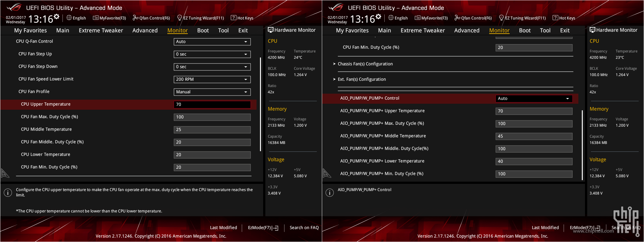Open the CPU Fan Speed Lower Limit dropdown
644x242 pixels.
pyautogui.click(x=212, y=79)
